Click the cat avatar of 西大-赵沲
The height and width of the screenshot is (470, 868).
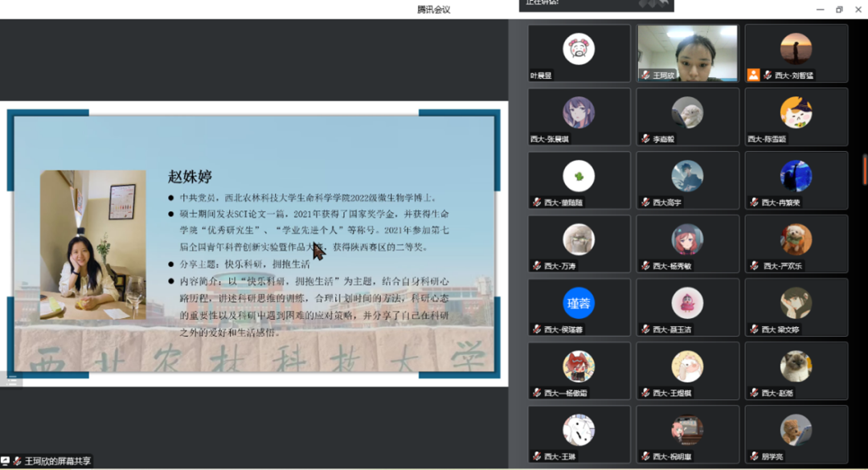tap(796, 366)
